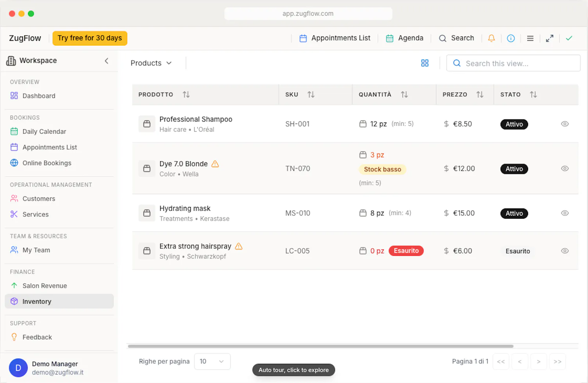
Task: Click the lightbulb icon for Feedback
Action: click(14, 337)
